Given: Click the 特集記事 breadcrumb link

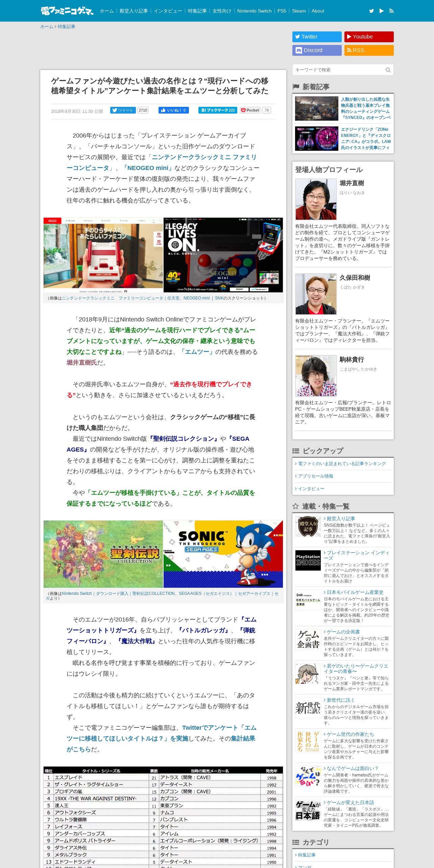Looking at the screenshot, I should click(x=66, y=27).
